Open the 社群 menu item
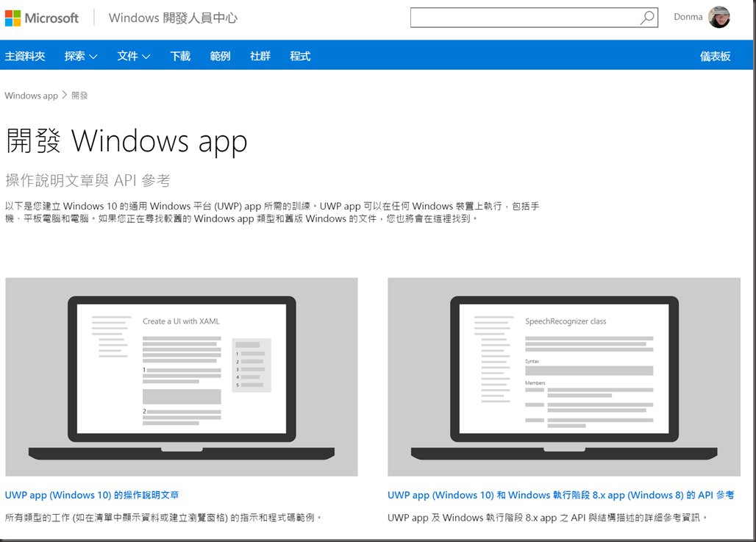 pos(260,56)
